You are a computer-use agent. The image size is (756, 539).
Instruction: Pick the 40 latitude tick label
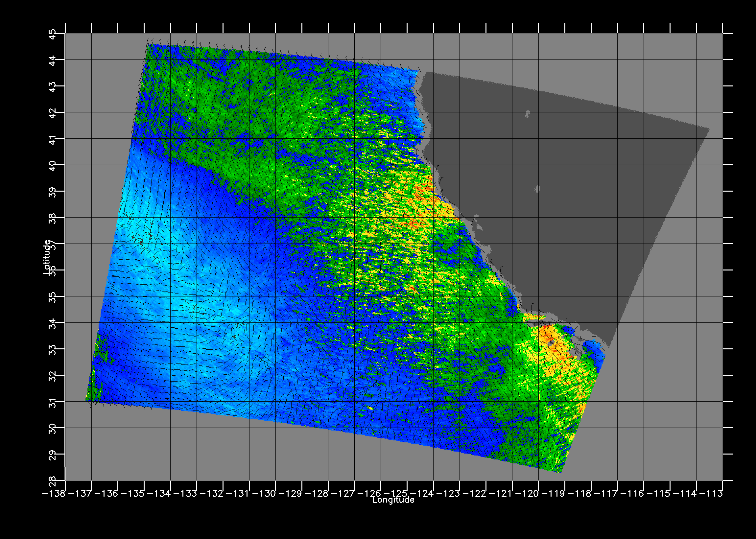[x=53, y=166]
